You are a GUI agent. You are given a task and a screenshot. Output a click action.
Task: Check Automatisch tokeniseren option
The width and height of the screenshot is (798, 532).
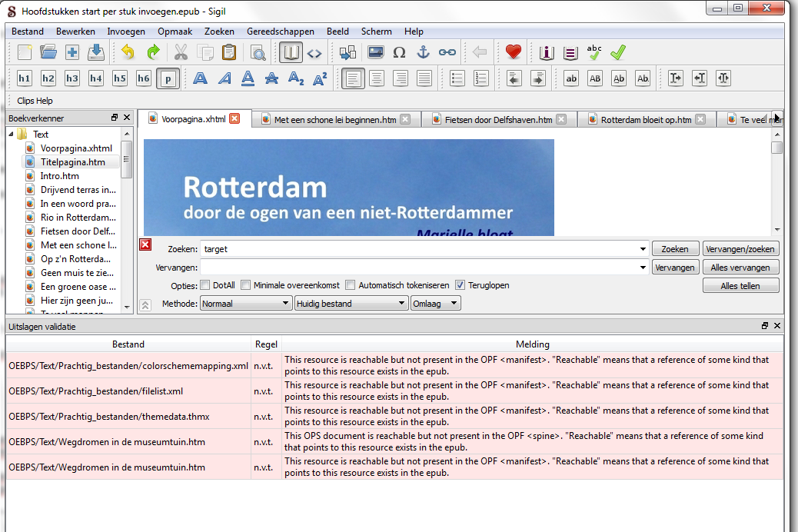tap(350, 285)
